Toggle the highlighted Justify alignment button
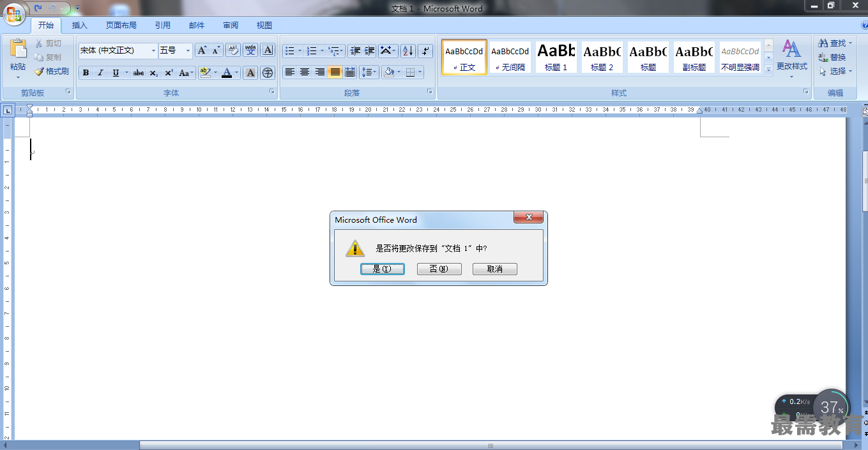 click(x=335, y=72)
